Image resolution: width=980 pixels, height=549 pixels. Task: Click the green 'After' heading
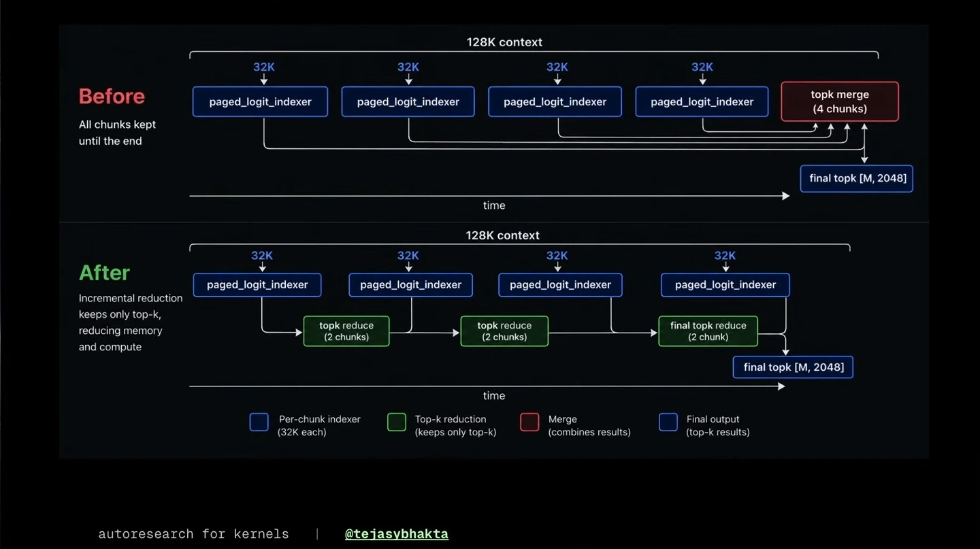pyautogui.click(x=104, y=273)
